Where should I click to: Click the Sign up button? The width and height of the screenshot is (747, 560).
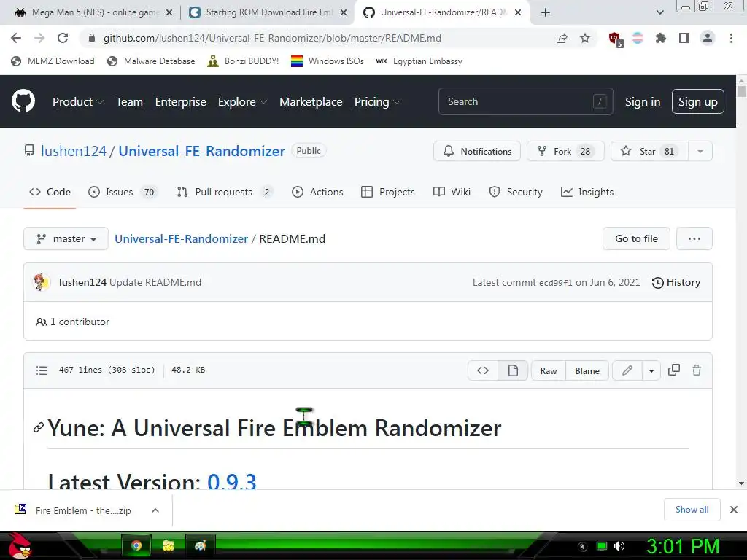tap(697, 101)
